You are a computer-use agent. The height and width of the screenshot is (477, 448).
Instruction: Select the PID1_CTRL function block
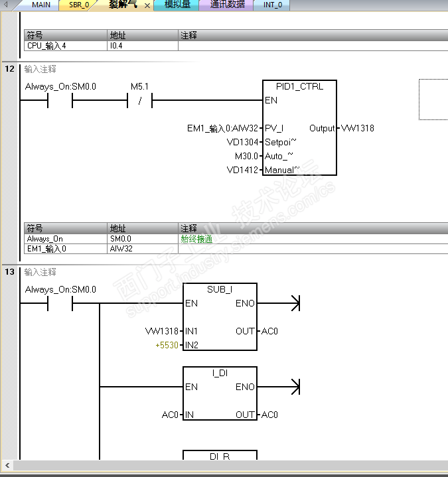point(299,128)
